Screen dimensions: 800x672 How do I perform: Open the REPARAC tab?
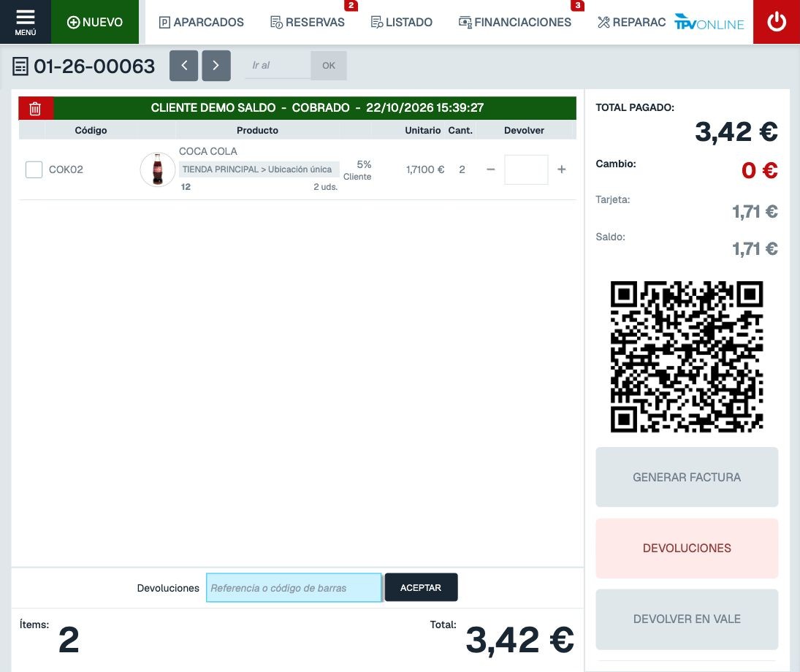pos(632,22)
